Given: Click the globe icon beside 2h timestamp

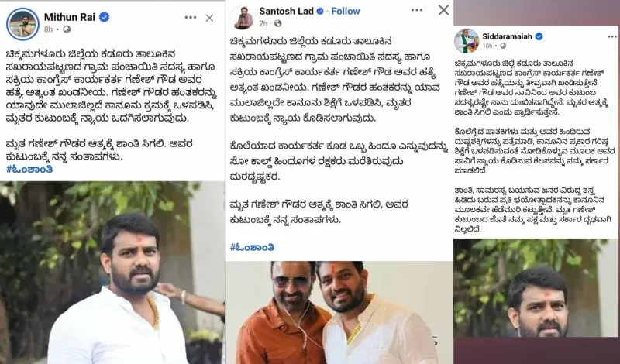Looking at the screenshot, I should point(278,24).
